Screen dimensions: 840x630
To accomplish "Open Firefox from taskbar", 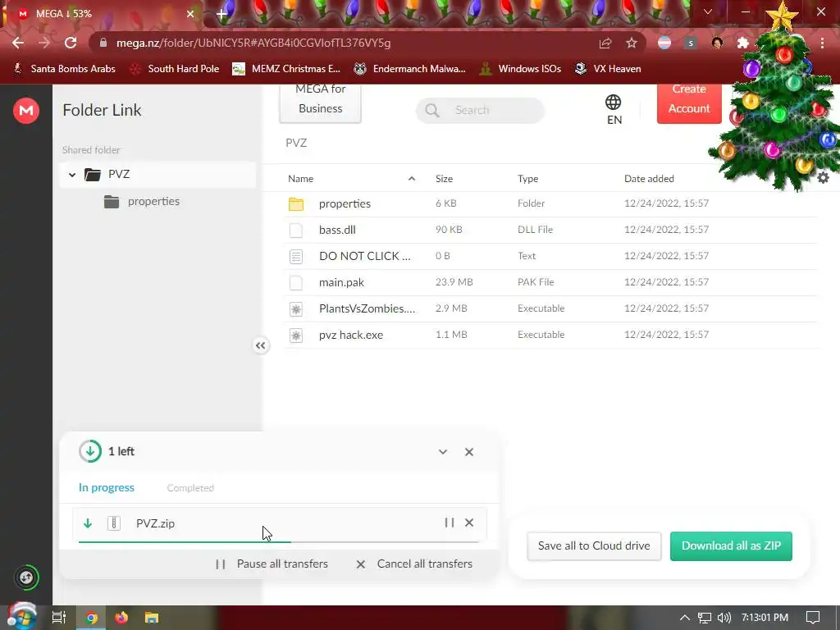I will (x=121, y=618).
